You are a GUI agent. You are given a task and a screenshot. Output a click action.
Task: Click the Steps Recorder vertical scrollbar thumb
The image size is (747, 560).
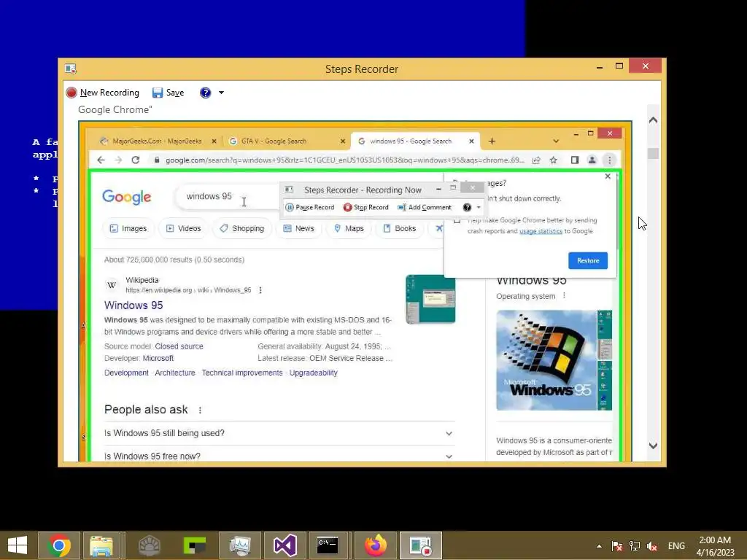click(653, 153)
